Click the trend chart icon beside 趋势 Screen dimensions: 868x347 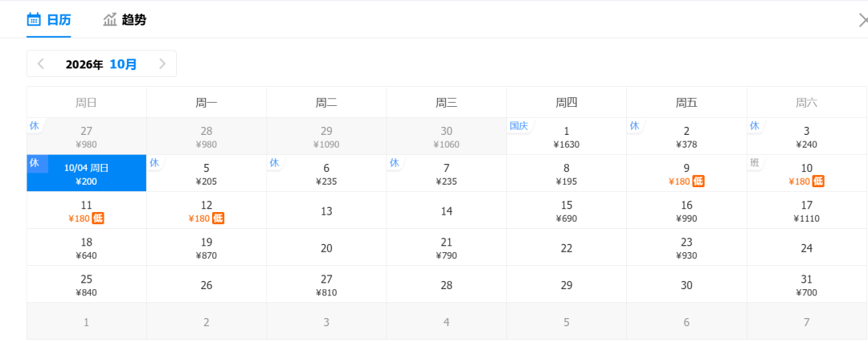click(109, 20)
